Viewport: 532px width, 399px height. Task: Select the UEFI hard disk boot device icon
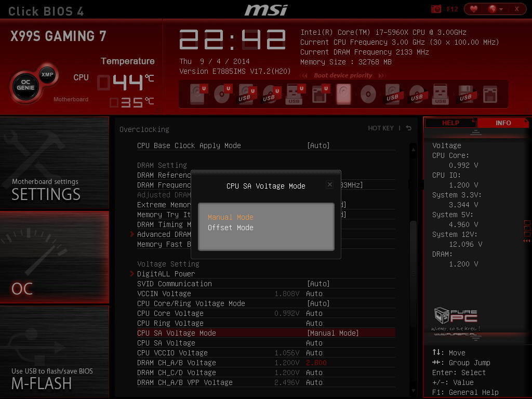tap(198, 94)
